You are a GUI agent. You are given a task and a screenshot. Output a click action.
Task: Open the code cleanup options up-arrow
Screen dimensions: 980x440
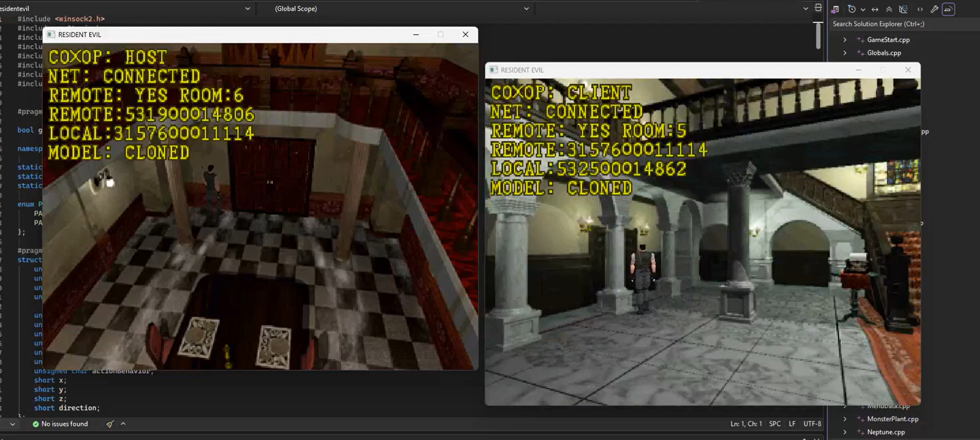point(123,424)
